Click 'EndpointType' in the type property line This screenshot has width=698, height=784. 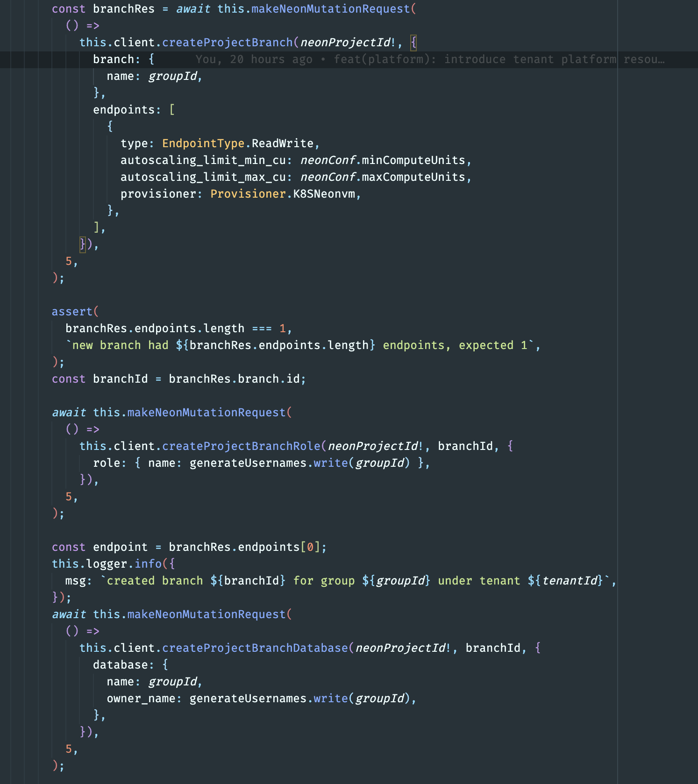point(203,143)
